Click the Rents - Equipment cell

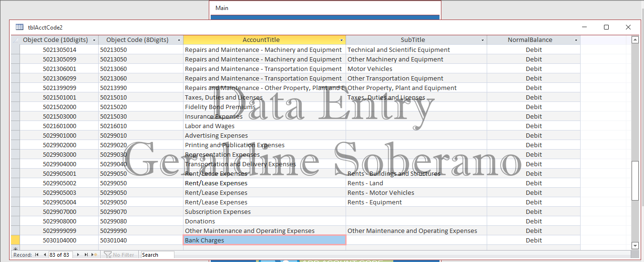point(416,202)
